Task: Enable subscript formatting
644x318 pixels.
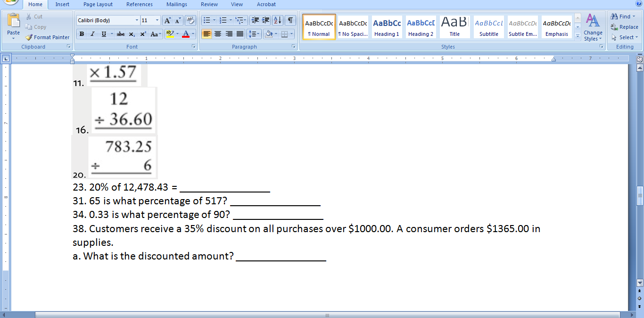Action: pyautogui.click(x=131, y=34)
